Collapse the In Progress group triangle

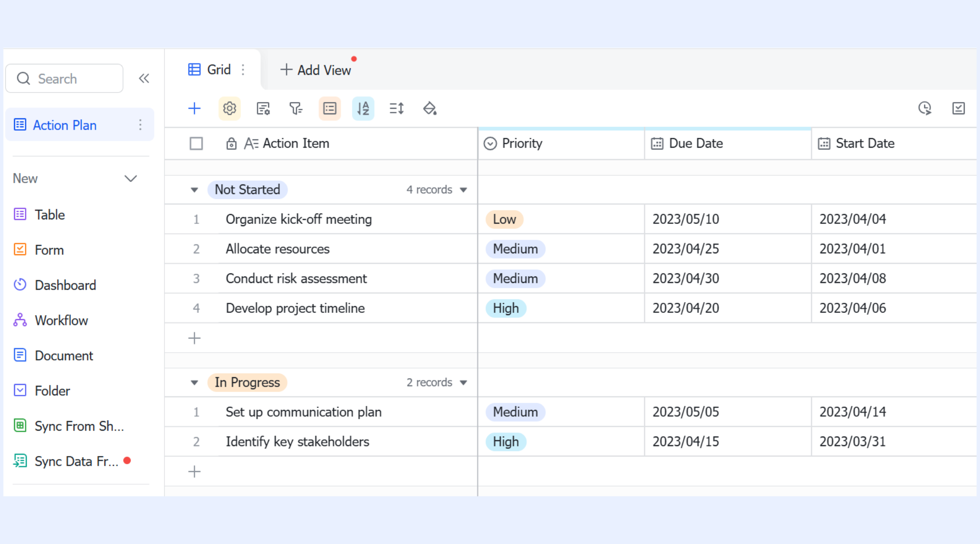pos(194,383)
